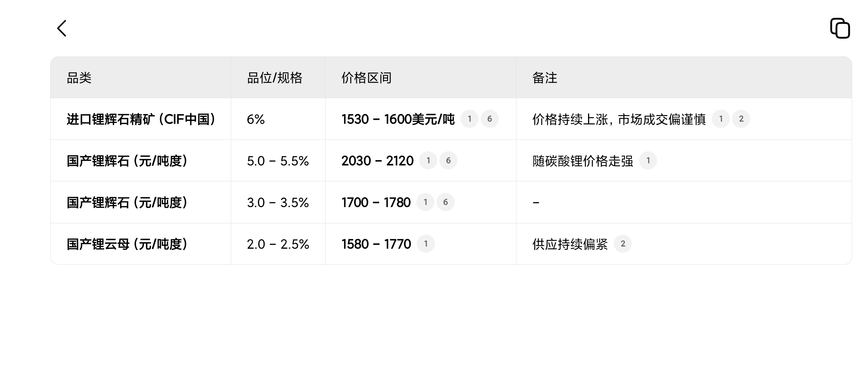Open citation 1 beside 1700 – 1780
The image size is (868, 391).
pos(425,202)
